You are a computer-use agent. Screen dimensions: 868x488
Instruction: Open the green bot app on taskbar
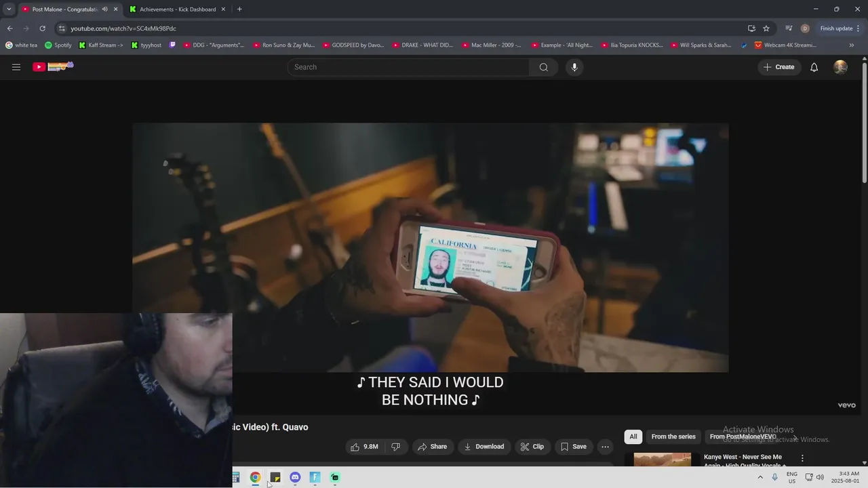coord(335,477)
